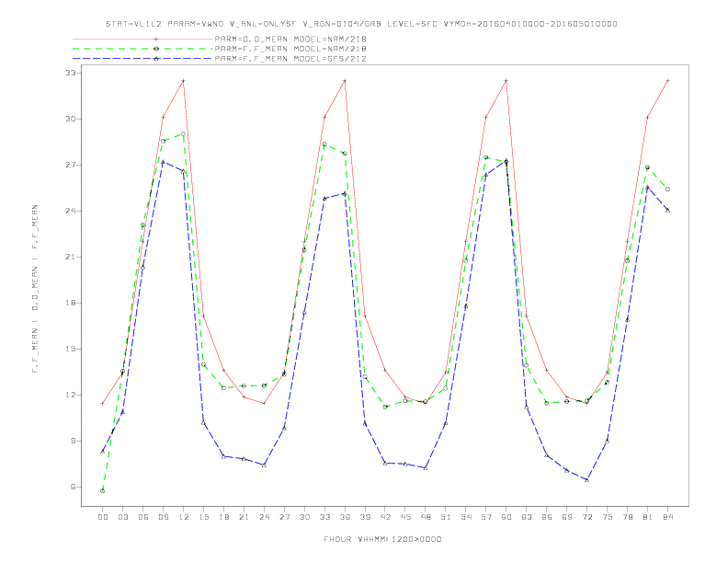Click the x-axis tick label 42
Screen dimensions: 728x563
tap(385, 517)
